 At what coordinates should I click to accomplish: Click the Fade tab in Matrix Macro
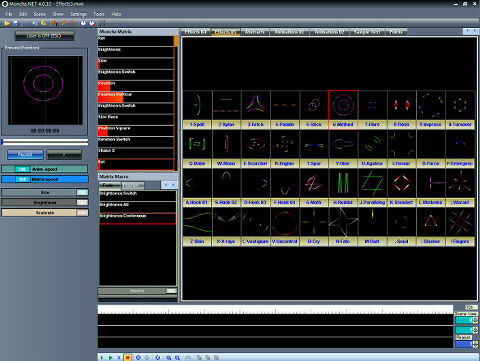tap(110, 185)
